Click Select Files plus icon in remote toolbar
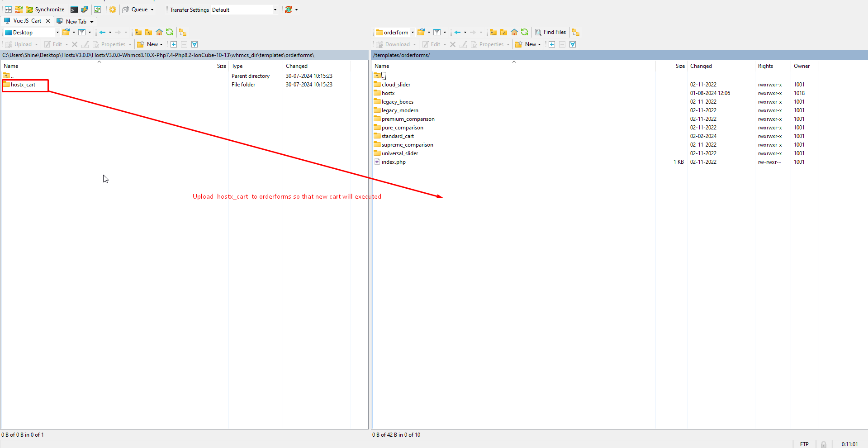 pyautogui.click(x=552, y=44)
